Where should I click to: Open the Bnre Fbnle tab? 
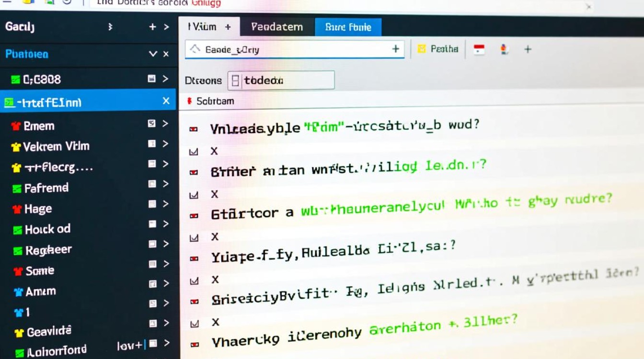(x=348, y=27)
